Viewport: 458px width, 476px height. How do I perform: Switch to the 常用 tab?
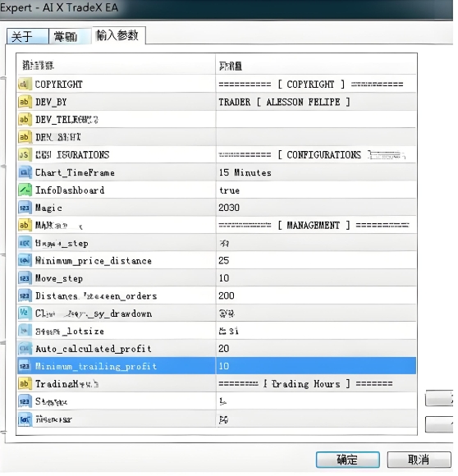pyautogui.click(x=70, y=36)
